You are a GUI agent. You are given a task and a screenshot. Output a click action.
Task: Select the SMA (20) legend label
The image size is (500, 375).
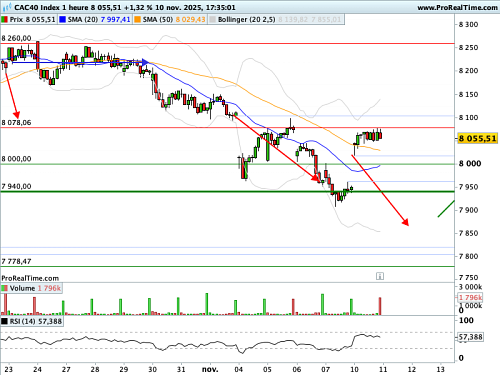[83, 20]
